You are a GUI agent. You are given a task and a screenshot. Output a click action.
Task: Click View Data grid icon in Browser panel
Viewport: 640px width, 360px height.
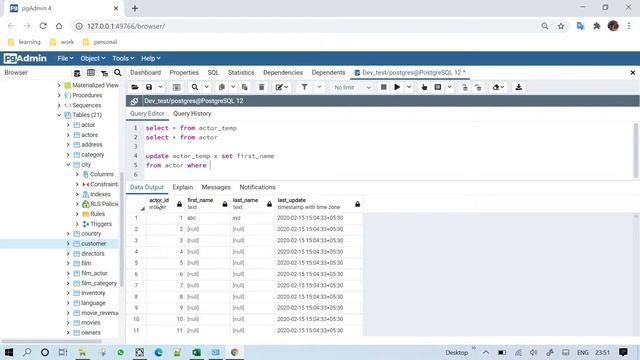[x=91, y=73]
